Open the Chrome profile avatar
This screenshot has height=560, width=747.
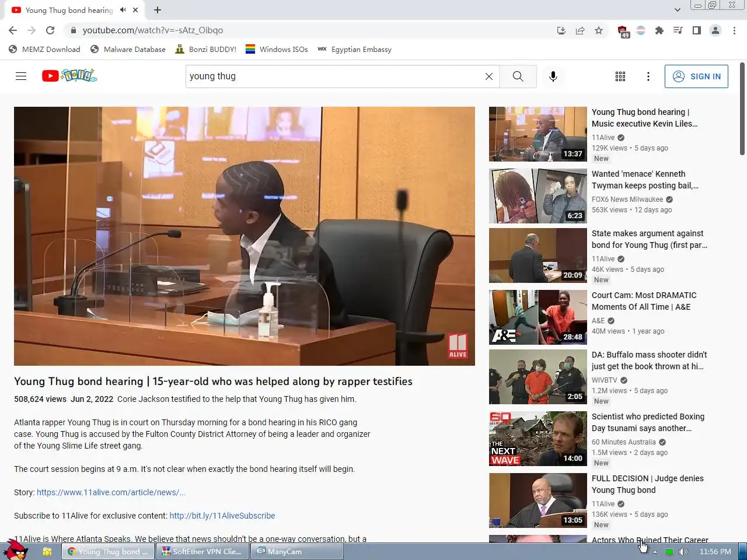click(715, 30)
